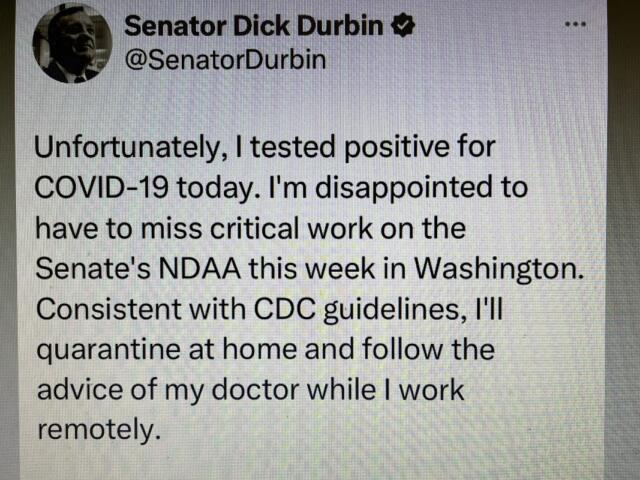This screenshot has width=640, height=480.
Task: Click the blue verified checkmark badge
Action: point(405,28)
